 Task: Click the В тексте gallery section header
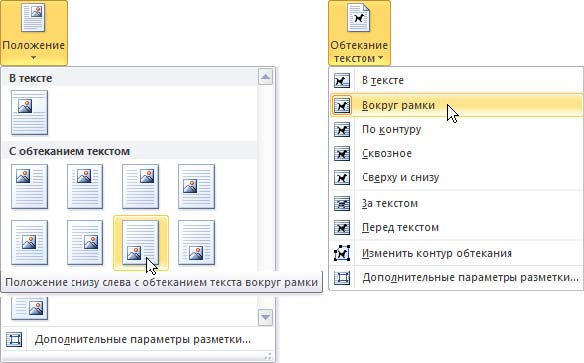(130, 78)
